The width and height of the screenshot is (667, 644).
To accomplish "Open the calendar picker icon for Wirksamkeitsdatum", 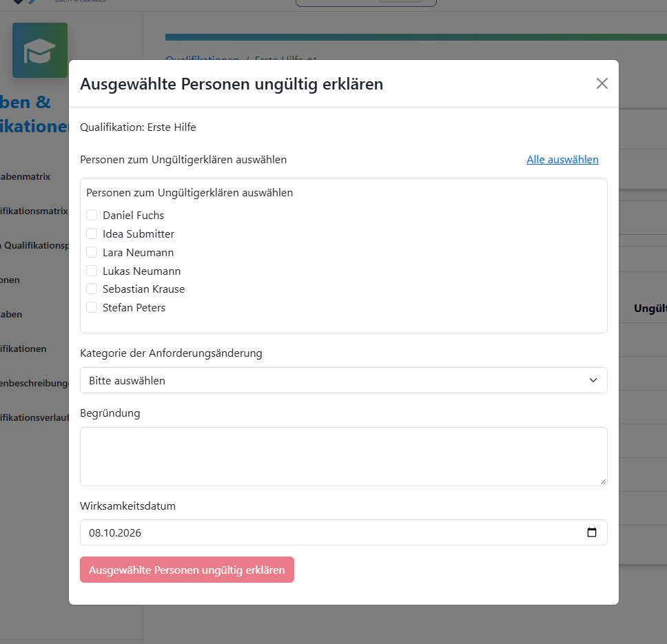I will [591, 532].
